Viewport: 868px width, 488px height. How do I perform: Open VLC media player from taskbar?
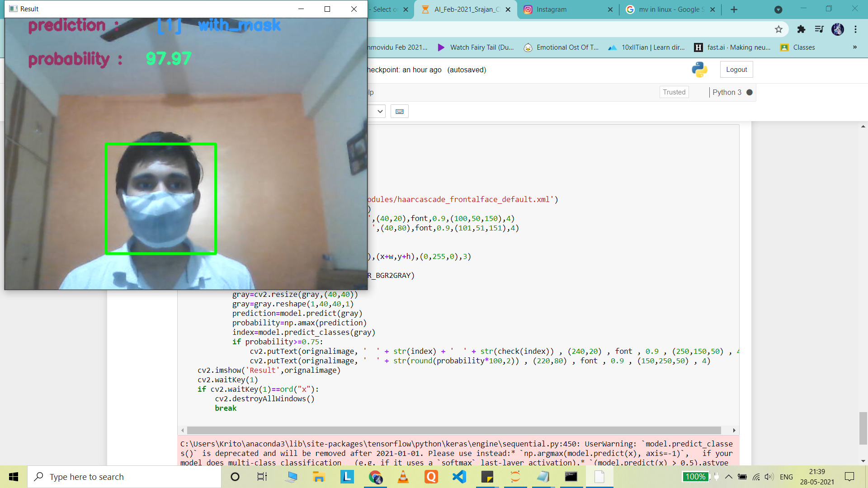[x=403, y=477]
